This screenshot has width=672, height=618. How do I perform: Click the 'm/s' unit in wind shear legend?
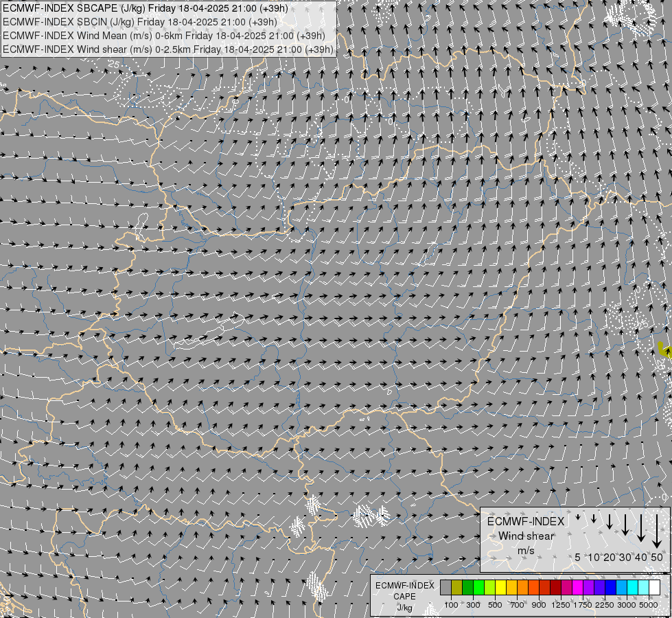click(526, 551)
